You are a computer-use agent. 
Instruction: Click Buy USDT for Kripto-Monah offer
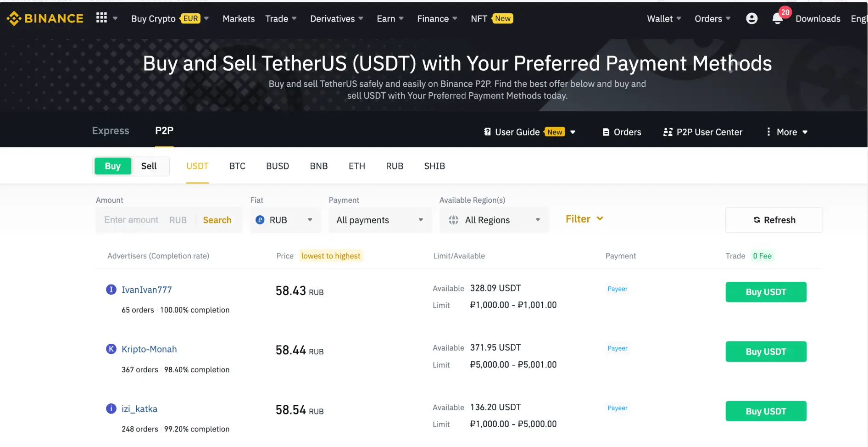click(766, 352)
